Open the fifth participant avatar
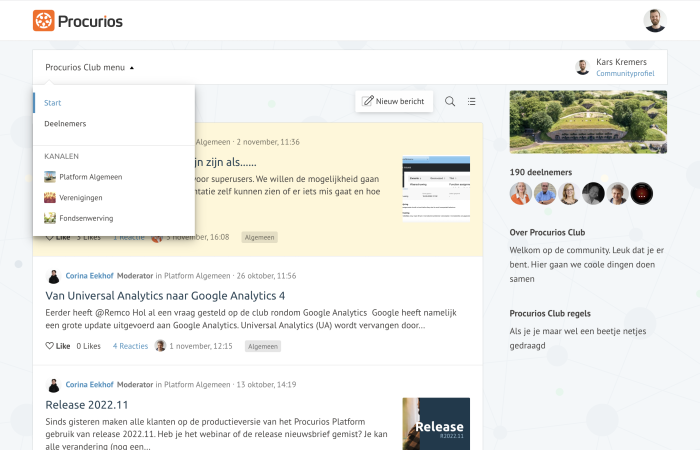This screenshot has height=450, width=700. pyautogui.click(x=617, y=194)
